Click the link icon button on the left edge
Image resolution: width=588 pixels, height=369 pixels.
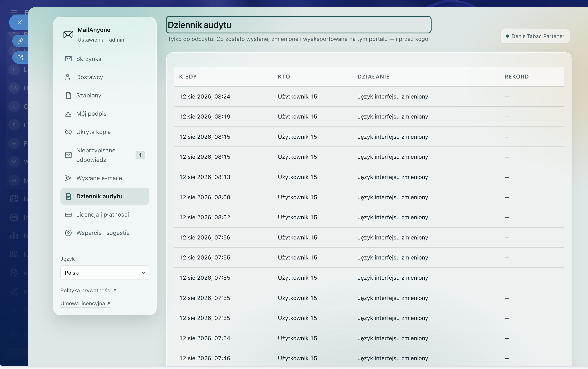pyautogui.click(x=20, y=41)
